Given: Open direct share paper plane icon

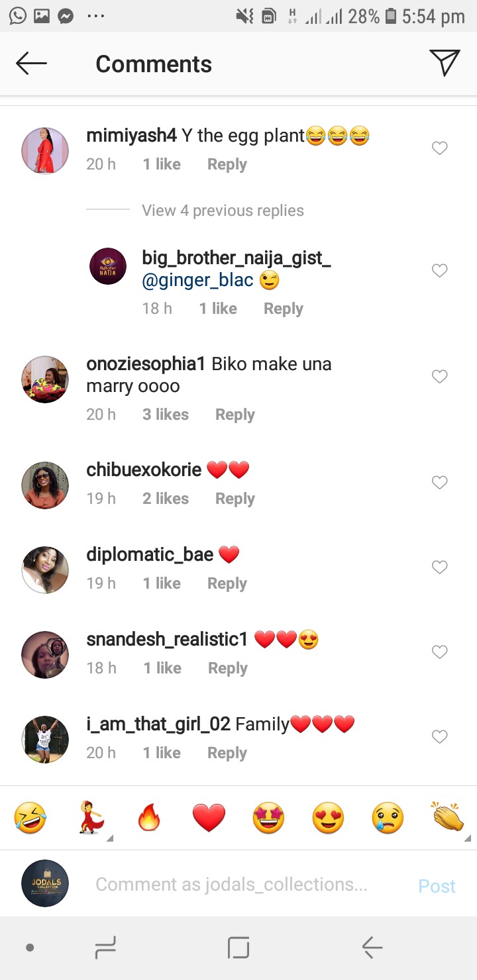Looking at the screenshot, I should [x=445, y=63].
